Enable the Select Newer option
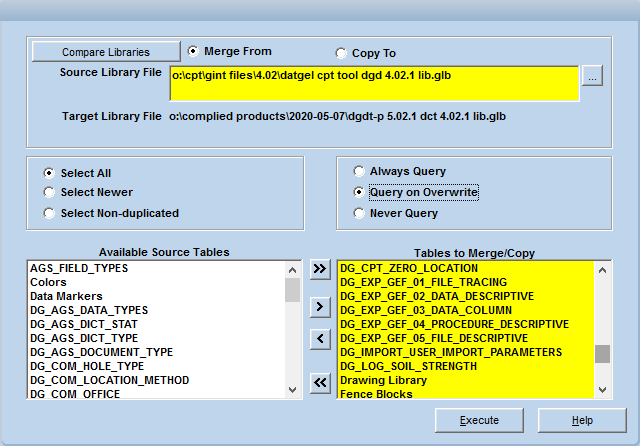Image resolution: width=640 pixels, height=446 pixels. pos(48,192)
